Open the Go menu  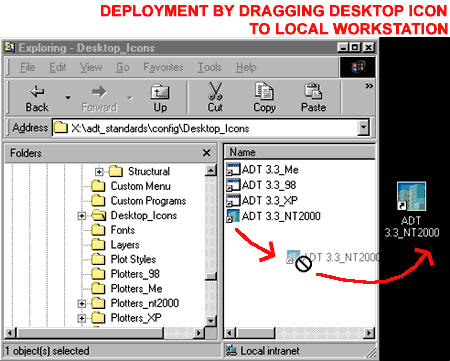(x=123, y=67)
